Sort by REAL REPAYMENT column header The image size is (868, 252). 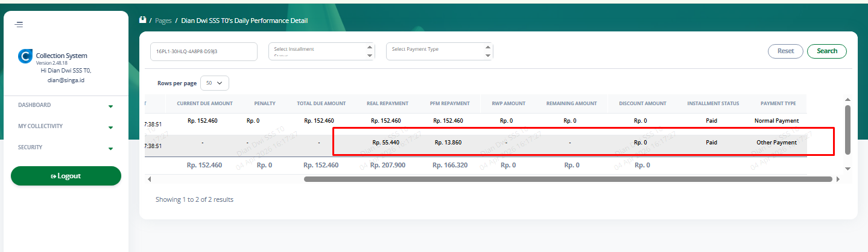[x=387, y=103]
